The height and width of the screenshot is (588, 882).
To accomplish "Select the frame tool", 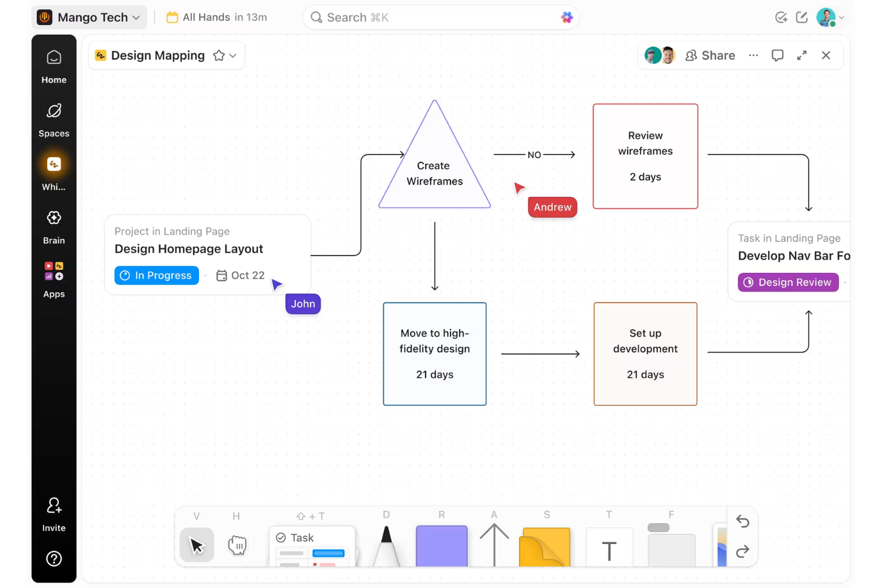I will [671, 545].
